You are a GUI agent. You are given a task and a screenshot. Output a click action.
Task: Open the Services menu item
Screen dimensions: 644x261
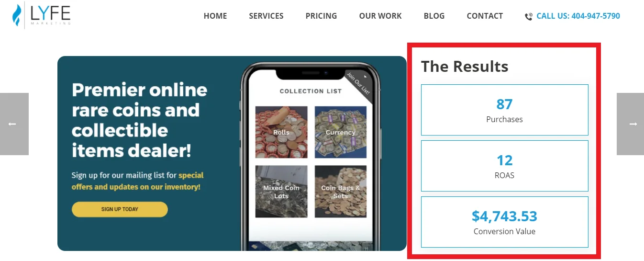(266, 16)
